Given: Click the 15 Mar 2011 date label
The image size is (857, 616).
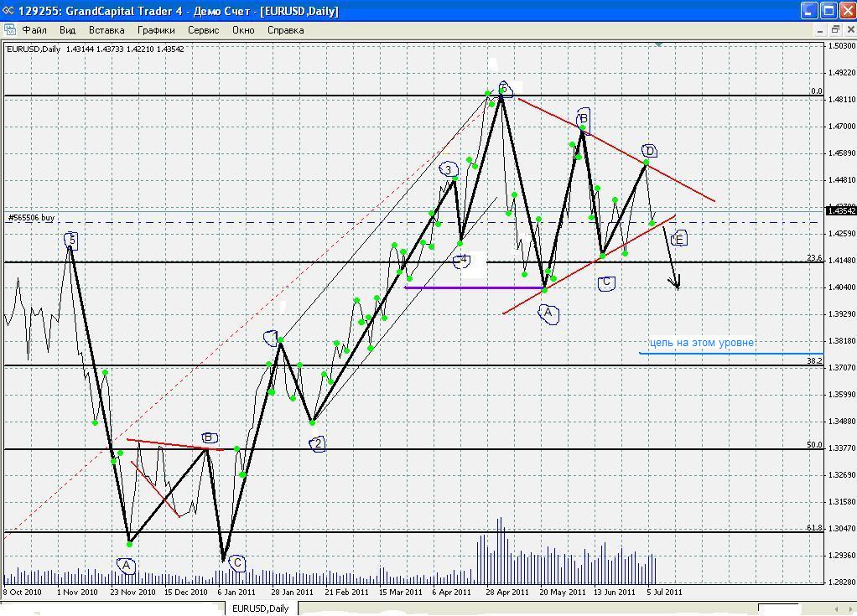Looking at the screenshot, I should point(400,592).
